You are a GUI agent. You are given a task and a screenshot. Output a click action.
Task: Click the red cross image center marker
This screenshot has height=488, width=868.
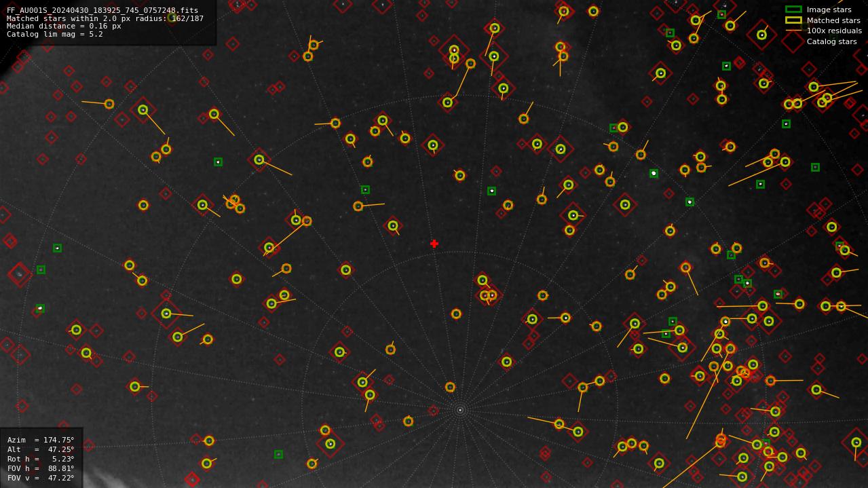434,244
